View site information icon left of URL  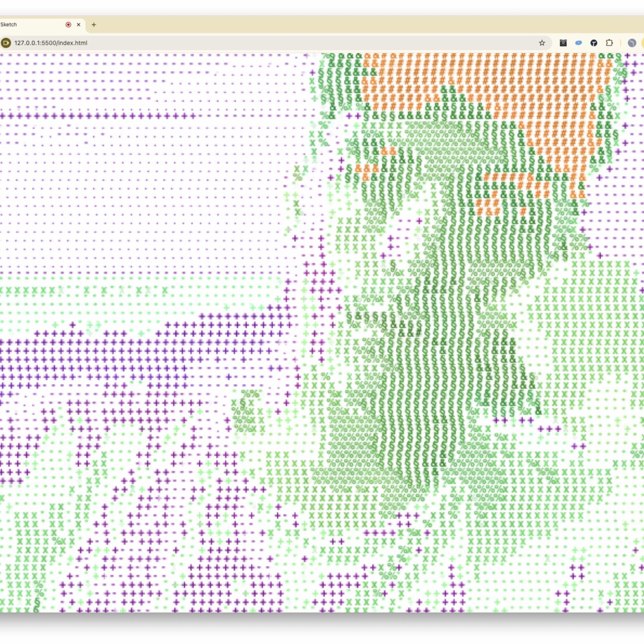[x=6, y=43]
